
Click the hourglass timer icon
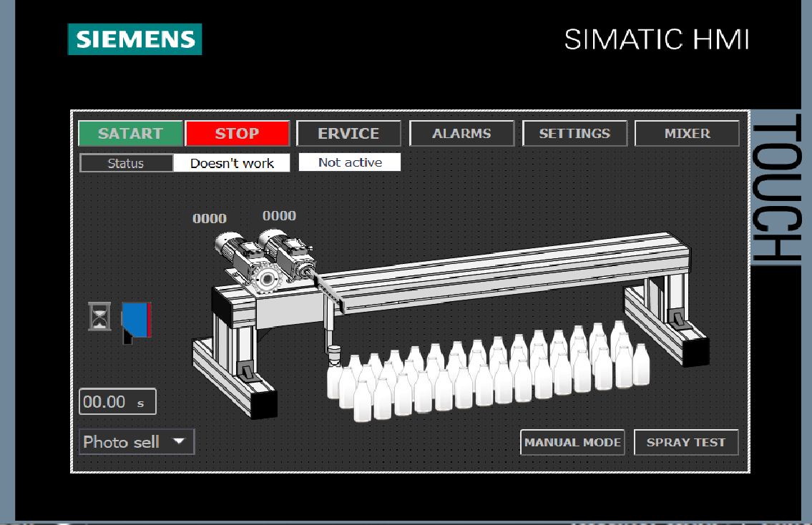99,316
